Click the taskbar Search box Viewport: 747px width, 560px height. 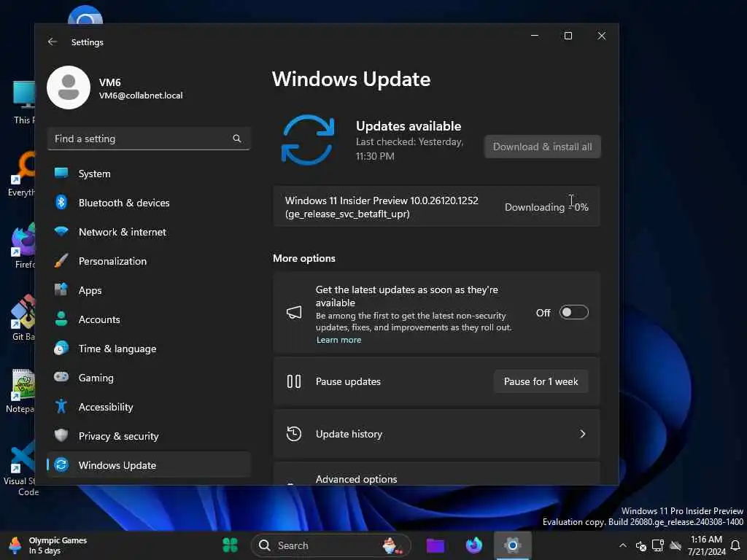[x=330, y=545]
